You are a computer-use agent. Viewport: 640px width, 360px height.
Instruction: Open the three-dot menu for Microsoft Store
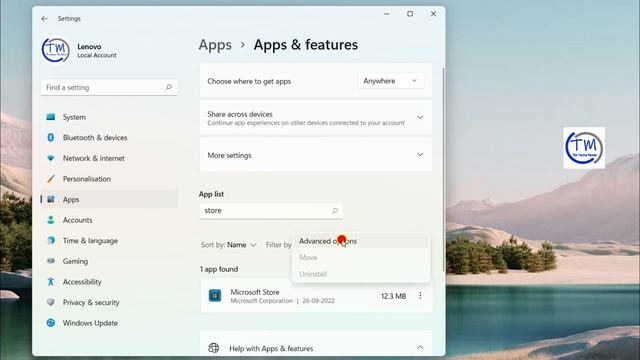(420, 296)
